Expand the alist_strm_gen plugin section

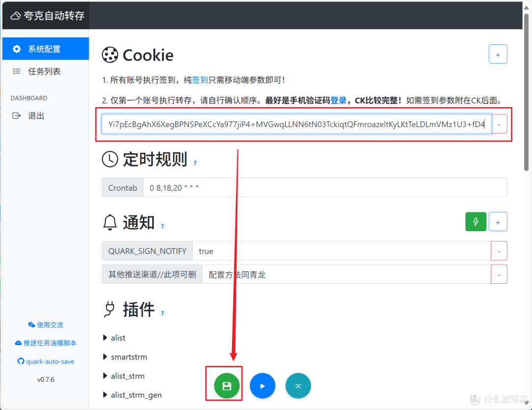[133, 395]
